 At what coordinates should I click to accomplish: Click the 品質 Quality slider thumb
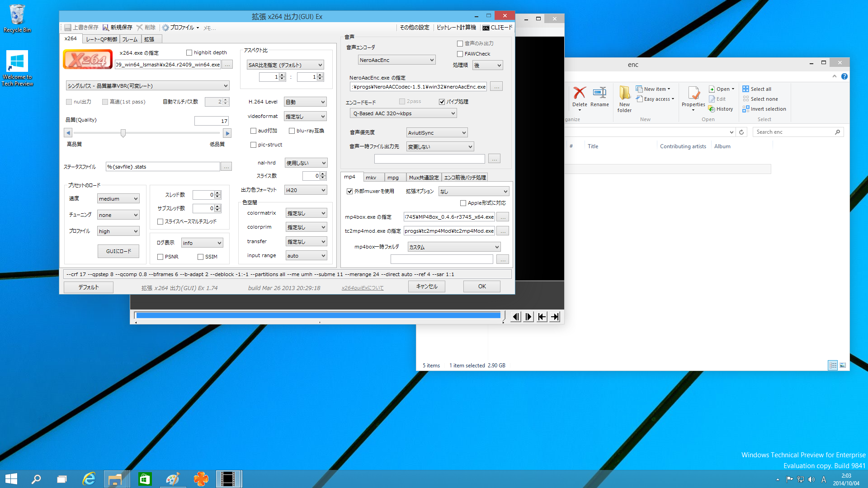click(x=123, y=133)
